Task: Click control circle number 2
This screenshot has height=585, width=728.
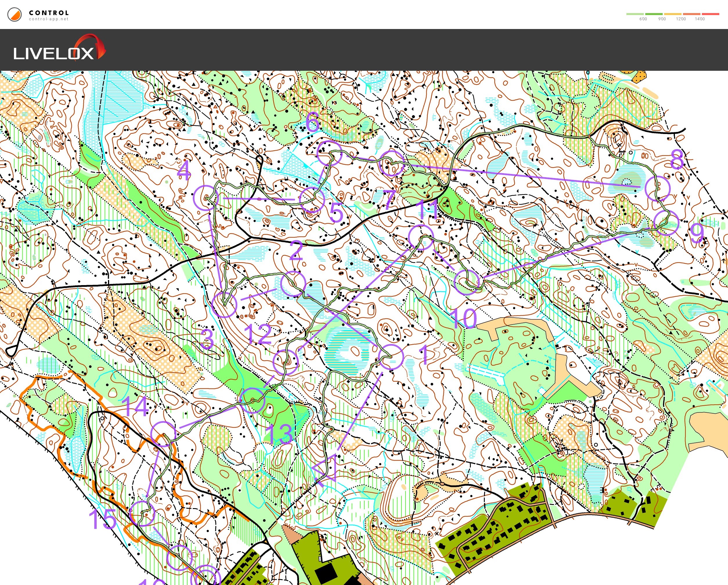Action: 293,284
